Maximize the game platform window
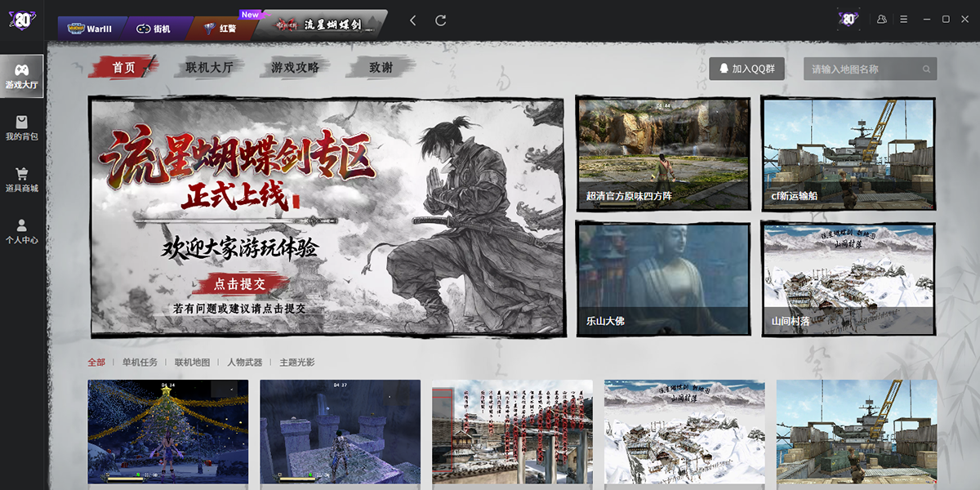The height and width of the screenshot is (490, 980). click(x=946, y=19)
